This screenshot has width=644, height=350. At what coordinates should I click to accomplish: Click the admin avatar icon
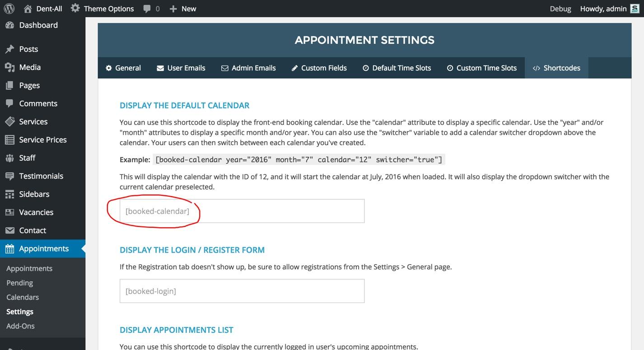click(635, 9)
